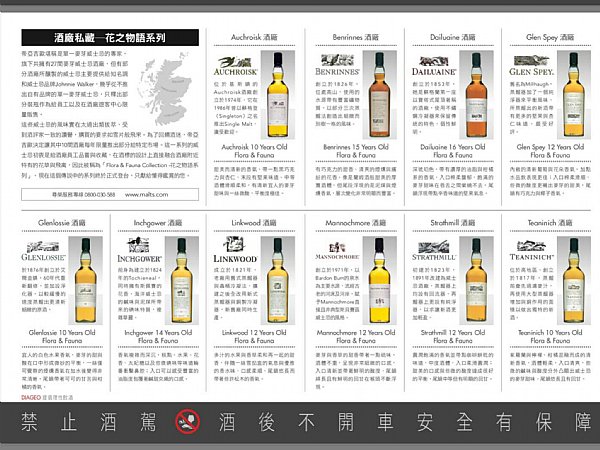Click the Dailuaine distillery logo
This screenshot has height=450, width=600.
pyautogui.click(x=434, y=66)
